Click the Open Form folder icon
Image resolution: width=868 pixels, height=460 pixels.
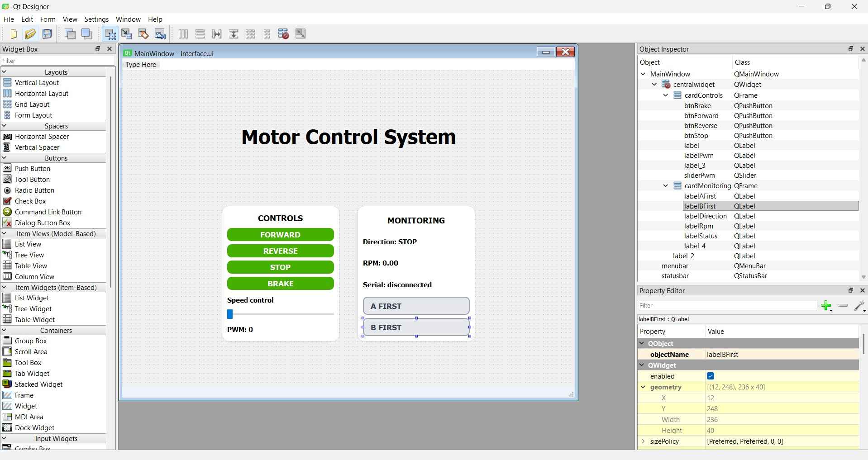tap(30, 34)
